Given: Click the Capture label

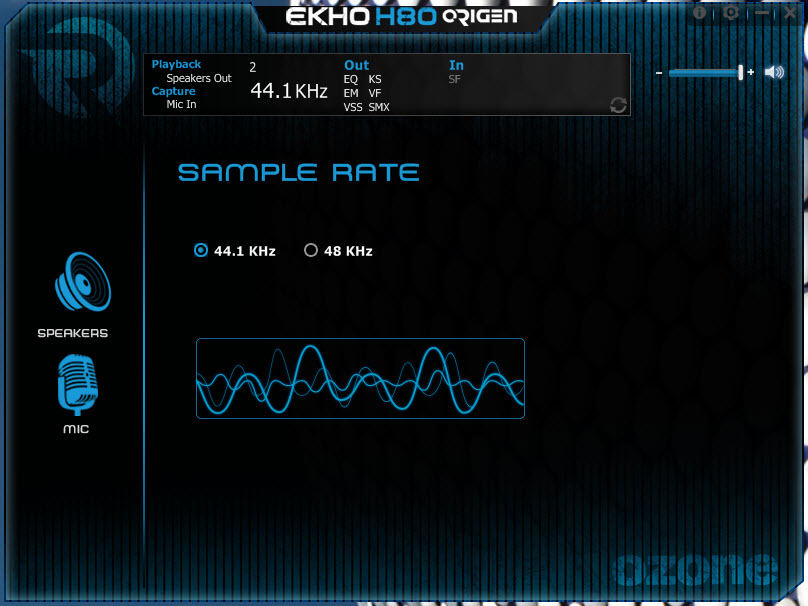Looking at the screenshot, I should (173, 91).
